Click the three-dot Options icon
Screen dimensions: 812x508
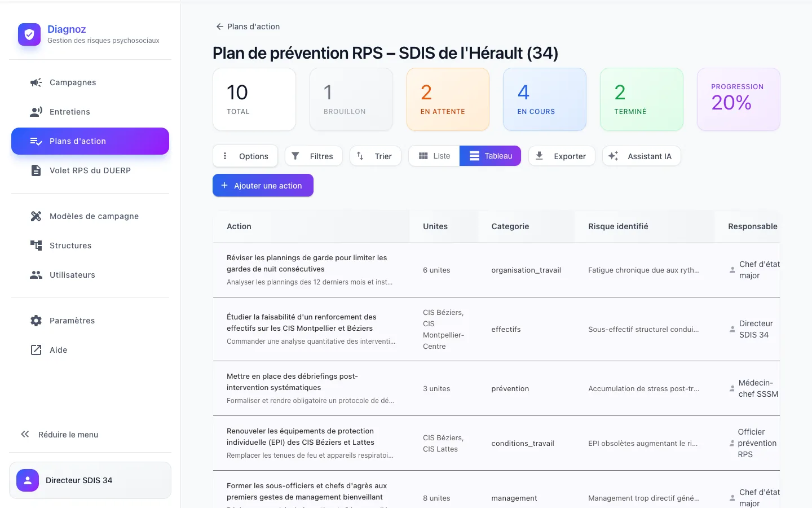coord(225,156)
